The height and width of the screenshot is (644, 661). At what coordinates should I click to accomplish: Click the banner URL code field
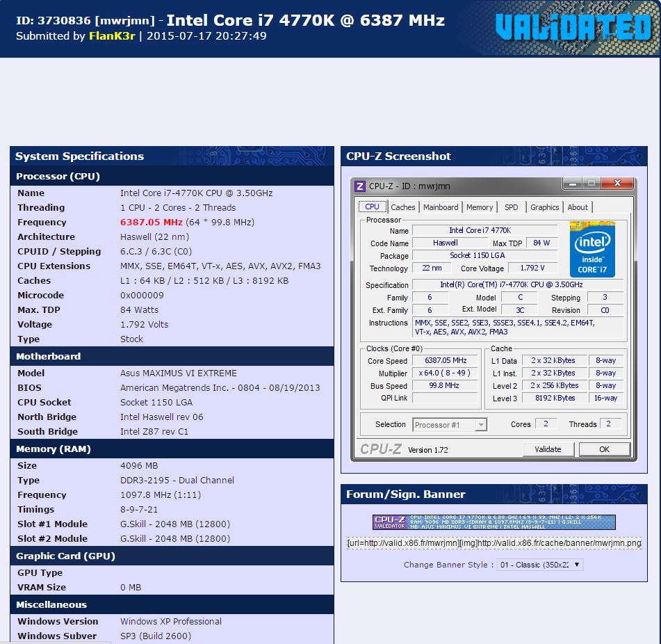tap(493, 542)
